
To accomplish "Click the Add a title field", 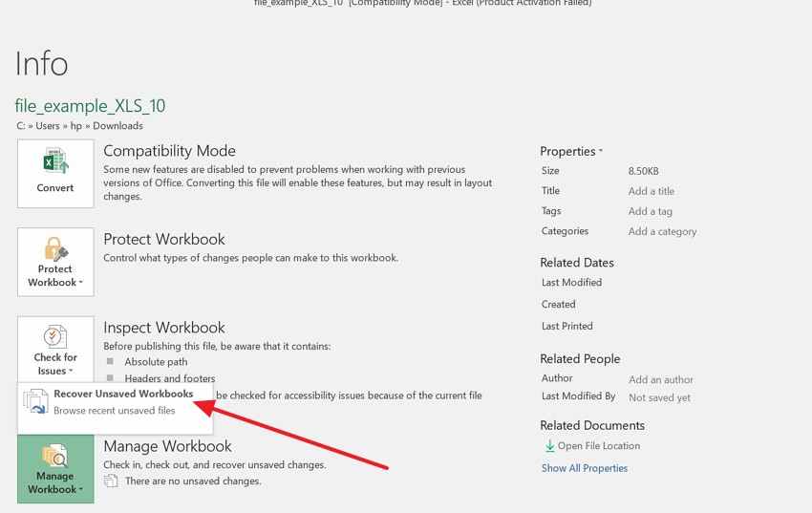I will point(651,191).
